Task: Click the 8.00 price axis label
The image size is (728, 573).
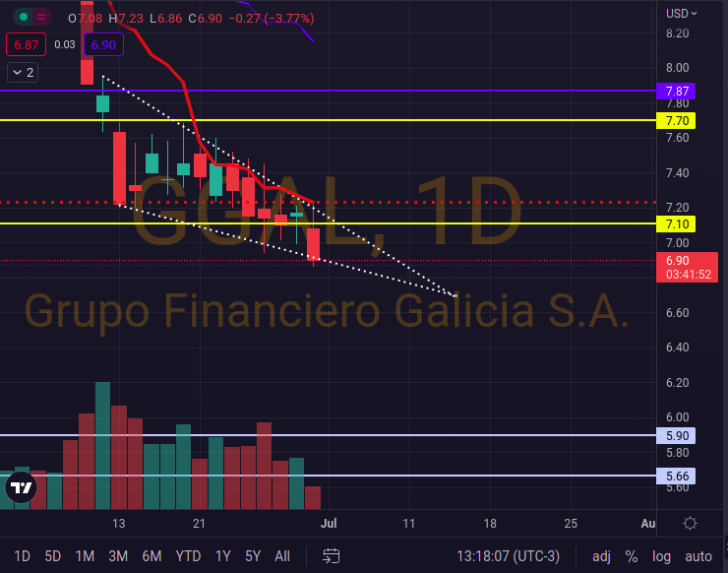Action: point(678,67)
